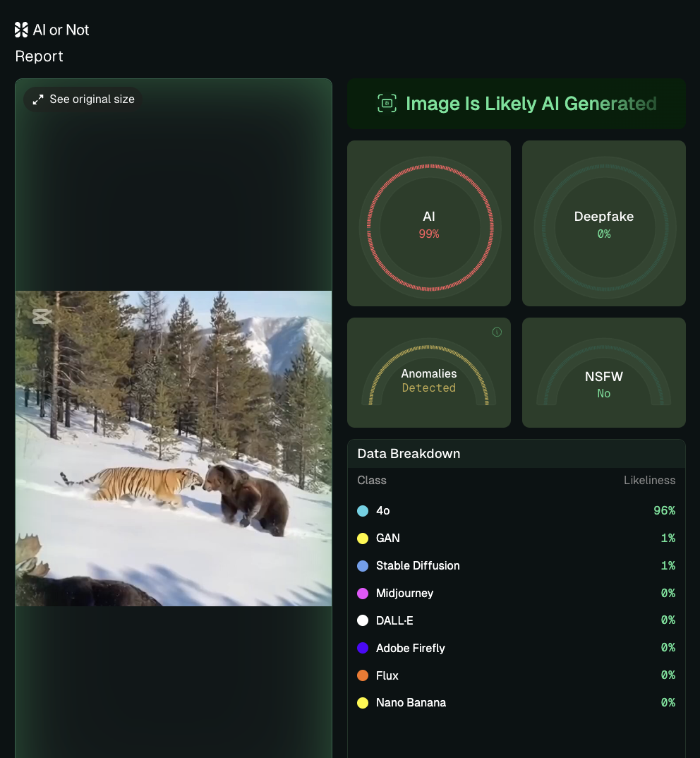Click the CapCut watermark icon on image
Screen dimensions: 700x758
pos(42,316)
